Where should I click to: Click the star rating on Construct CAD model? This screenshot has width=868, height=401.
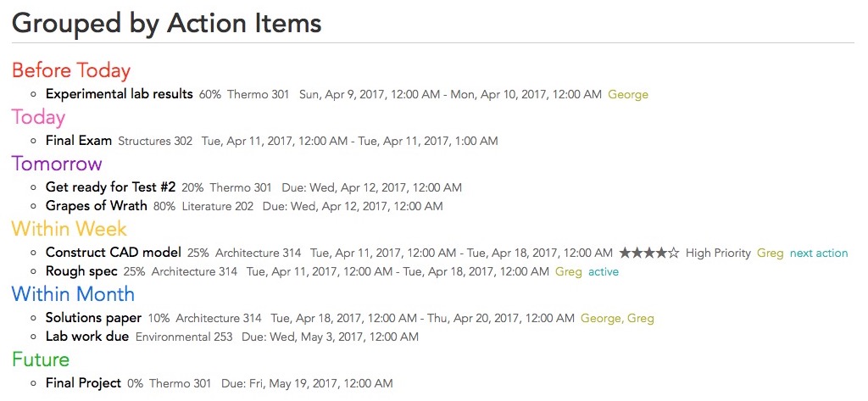(x=648, y=253)
